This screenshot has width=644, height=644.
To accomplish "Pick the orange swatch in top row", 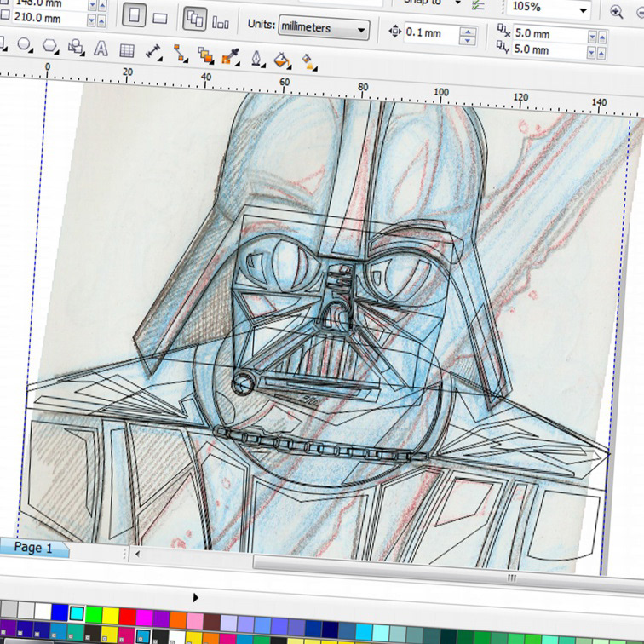I will (178, 620).
